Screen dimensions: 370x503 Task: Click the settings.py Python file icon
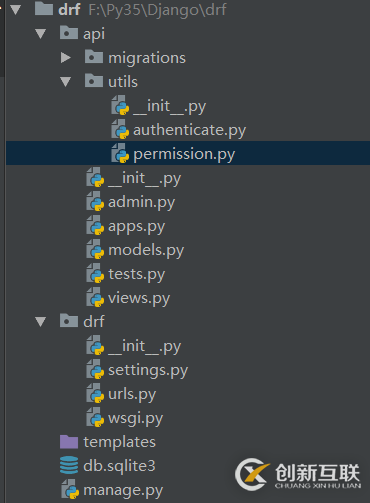click(95, 370)
